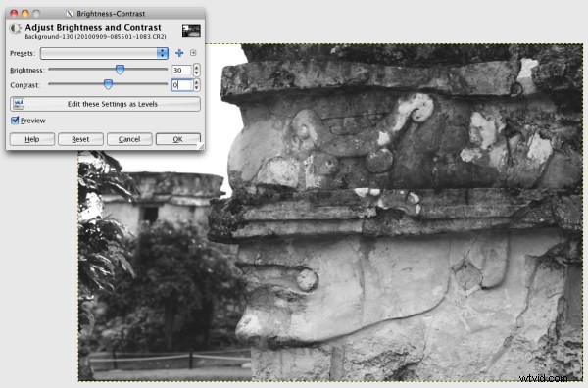Click the Contrast value field showing 0
The image size is (588, 388).
click(x=182, y=85)
